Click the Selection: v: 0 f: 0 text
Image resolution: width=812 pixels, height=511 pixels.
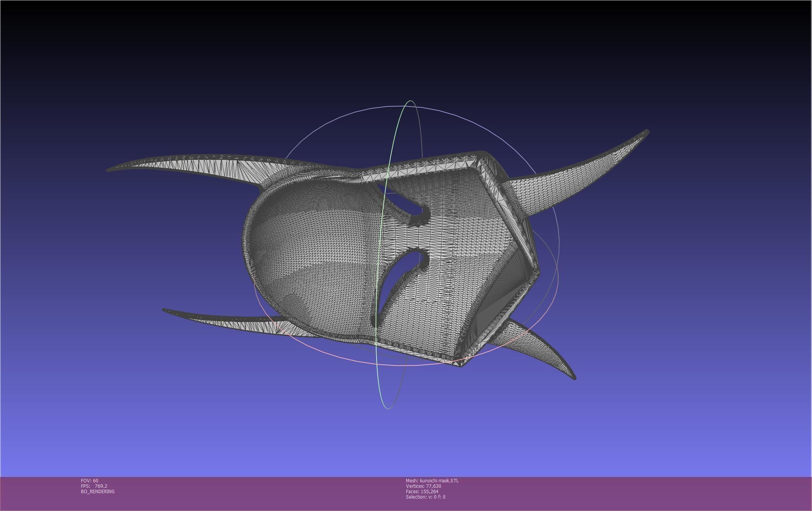click(x=425, y=497)
